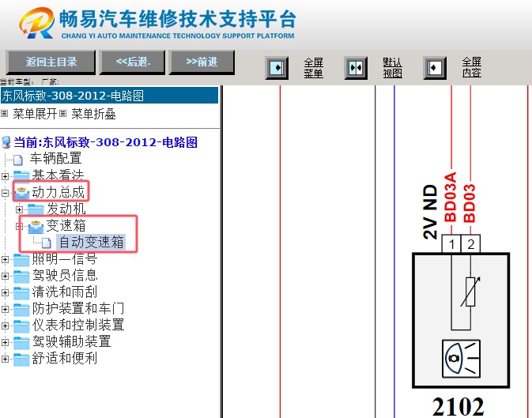Click the 自动变速箱 page icon
Image resolution: width=532 pixels, height=418 pixels.
pos(47,243)
